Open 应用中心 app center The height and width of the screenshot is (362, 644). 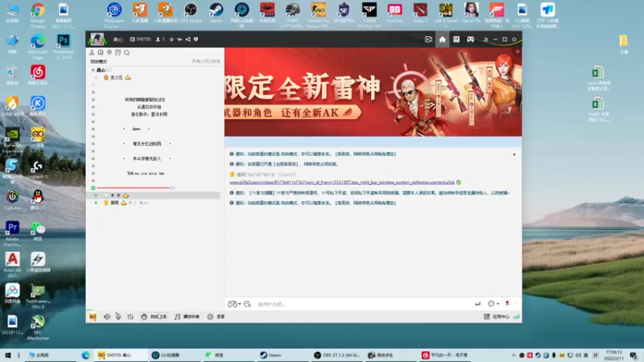click(497, 317)
